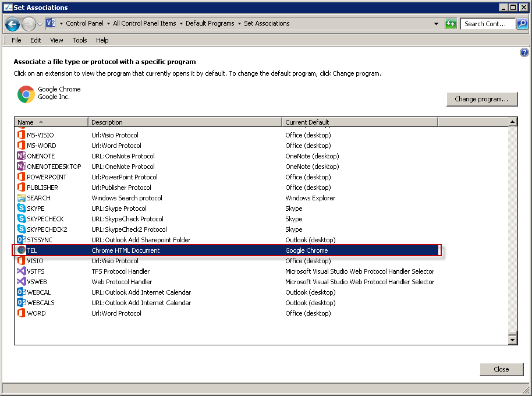Sort by the Current Default column header

pos(360,122)
